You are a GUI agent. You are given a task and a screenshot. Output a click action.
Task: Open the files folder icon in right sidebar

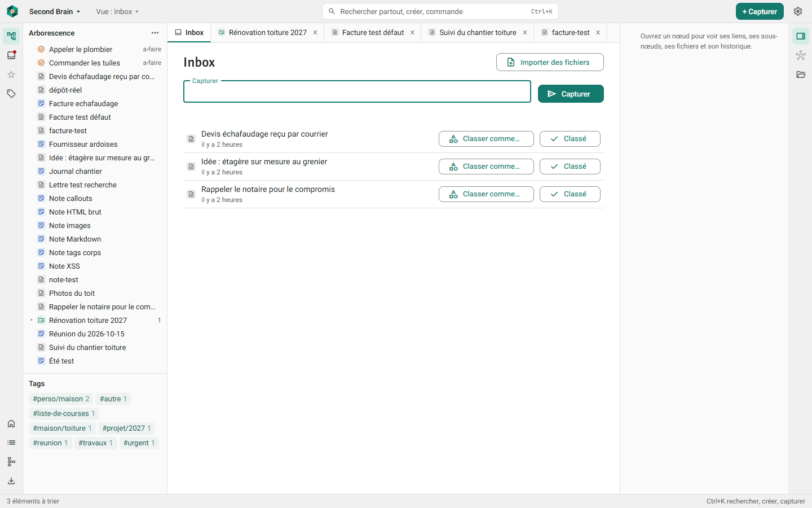coord(801,75)
